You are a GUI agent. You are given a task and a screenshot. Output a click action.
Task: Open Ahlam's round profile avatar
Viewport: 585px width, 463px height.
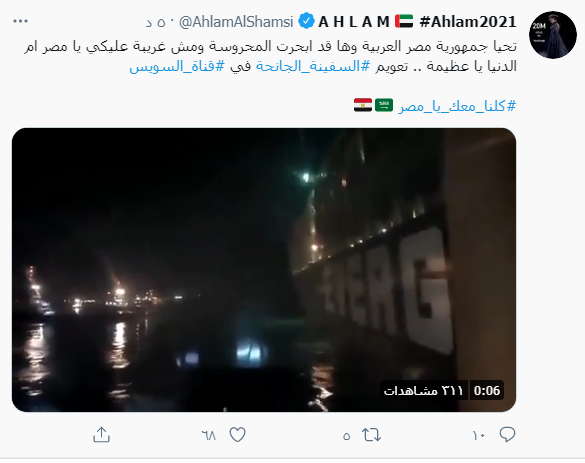coord(553,35)
